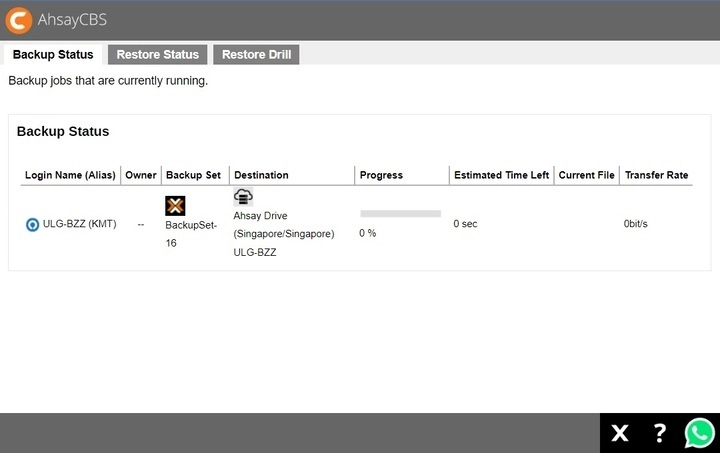720x453 pixels.
Task: Click the AhsayCBS orange logo icon
Action: click(19, 20)
